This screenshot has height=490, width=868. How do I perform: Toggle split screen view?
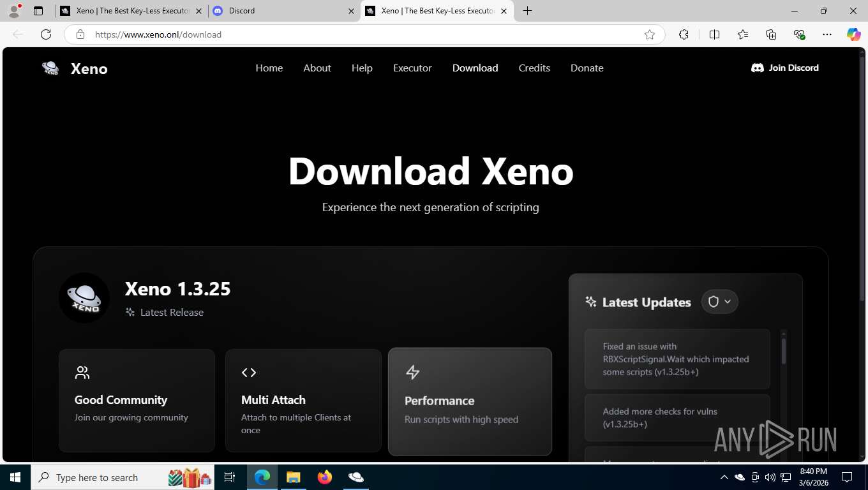click(714, 34)
